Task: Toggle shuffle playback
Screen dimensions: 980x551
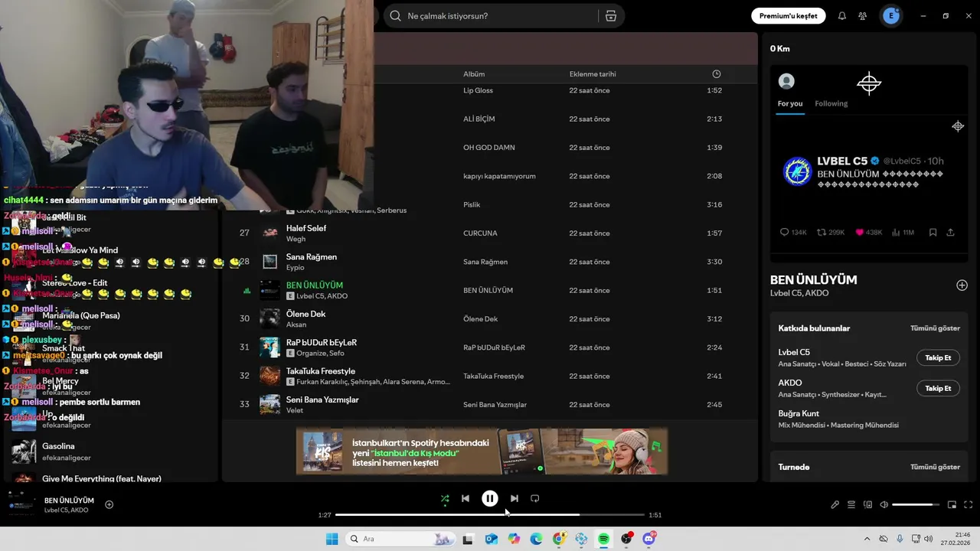Action: [x=445, y=498]
